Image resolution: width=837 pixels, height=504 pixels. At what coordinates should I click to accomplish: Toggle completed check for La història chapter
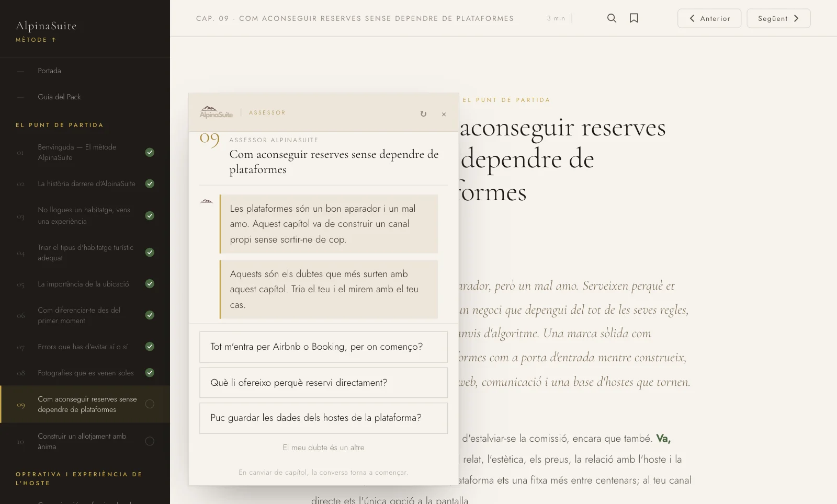(150, 184)
